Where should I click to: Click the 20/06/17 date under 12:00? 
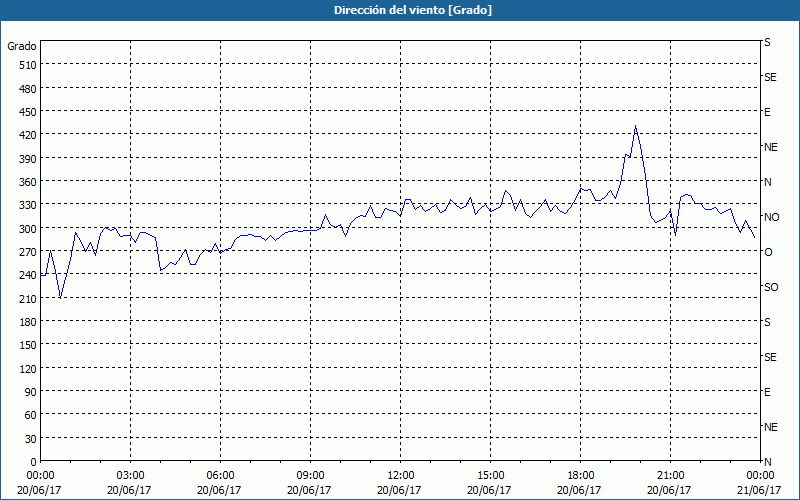399,490
